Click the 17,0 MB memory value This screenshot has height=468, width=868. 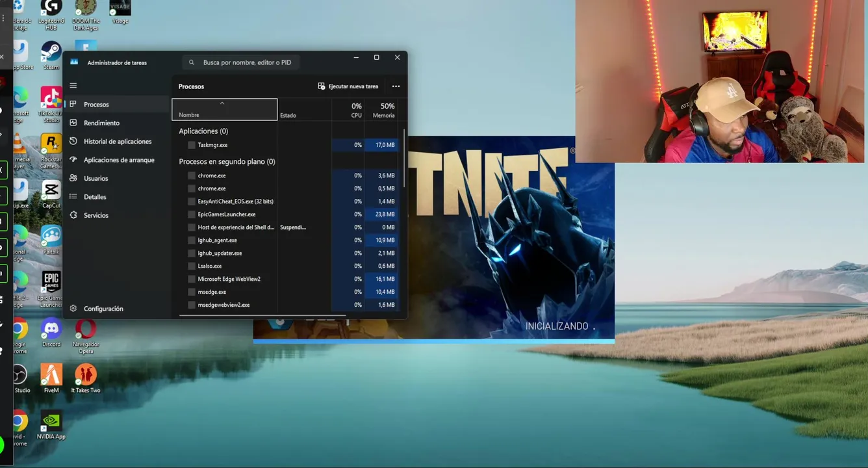tap(383, 145)
